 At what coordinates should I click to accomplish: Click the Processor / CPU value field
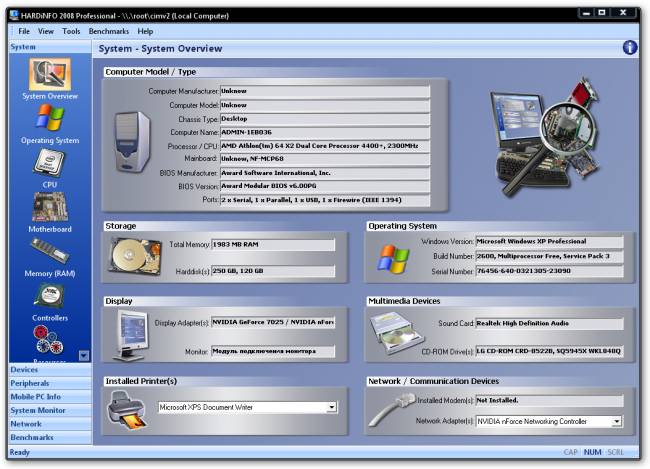tap(324, 145)
